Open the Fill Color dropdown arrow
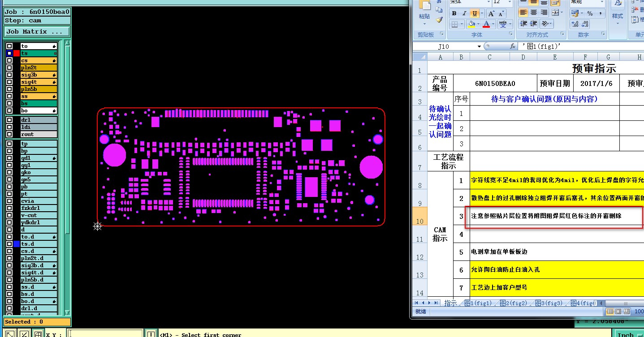Viewport: 644px width, 337px height. tap(478, 24)
